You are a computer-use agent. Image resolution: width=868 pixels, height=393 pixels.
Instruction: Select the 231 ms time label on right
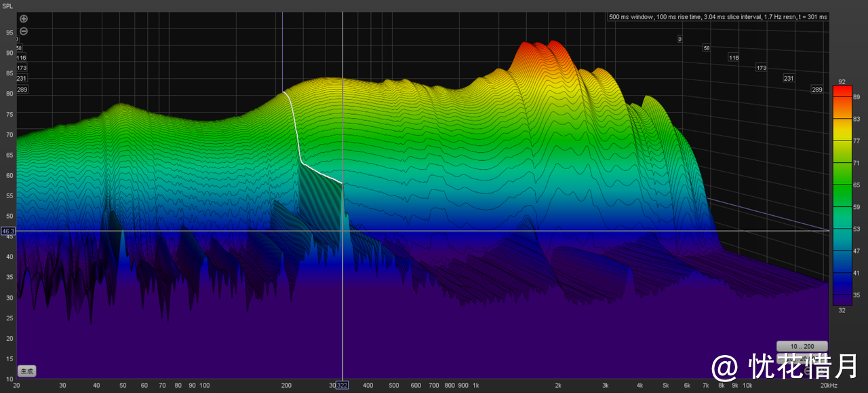click(789, 78)
